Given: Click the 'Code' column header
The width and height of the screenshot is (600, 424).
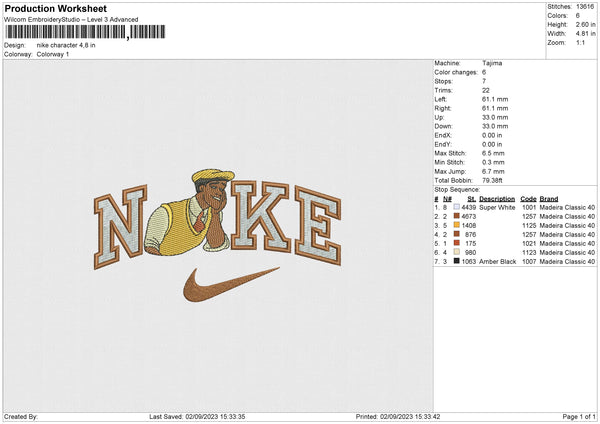Looking at the screenshot, I should [x=528, y=199].
